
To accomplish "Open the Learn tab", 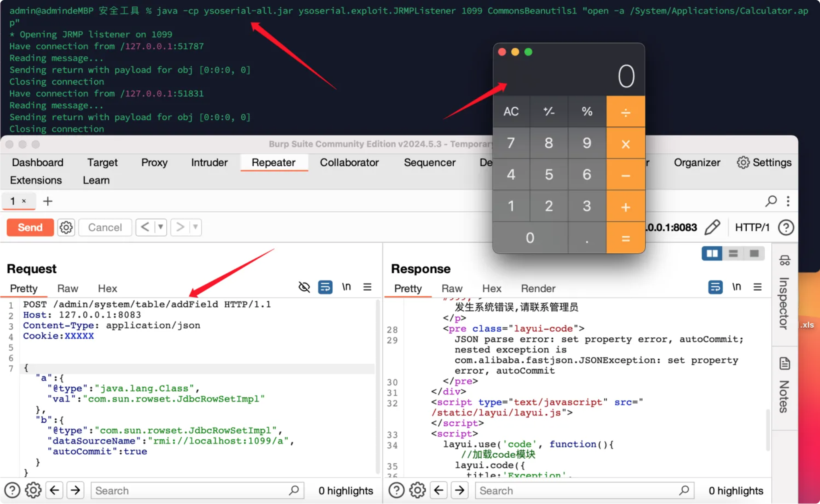I will (96, 180).
